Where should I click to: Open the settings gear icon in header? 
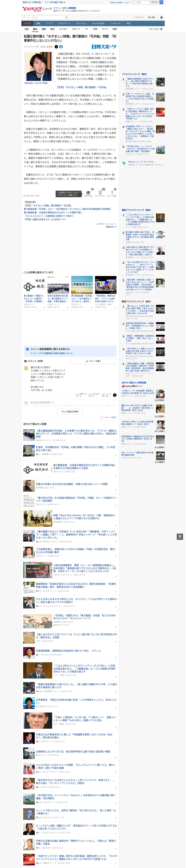click(161, 18)
